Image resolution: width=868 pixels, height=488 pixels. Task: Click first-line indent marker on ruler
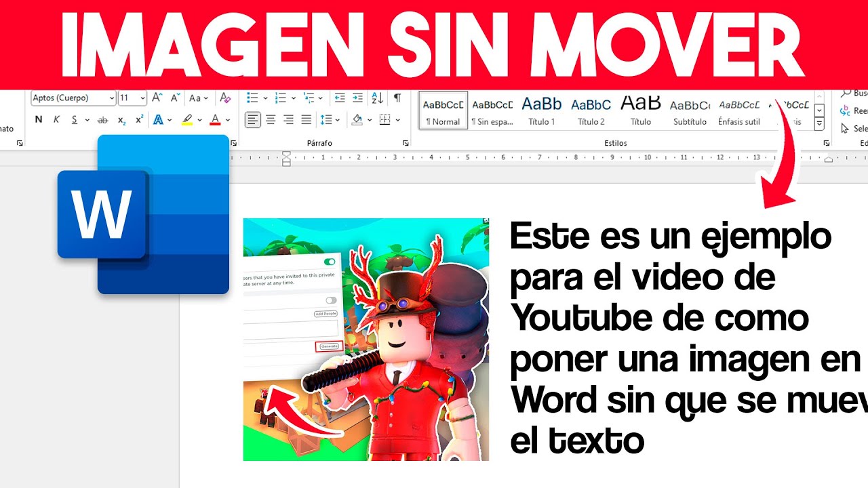[x=286, y=155]
